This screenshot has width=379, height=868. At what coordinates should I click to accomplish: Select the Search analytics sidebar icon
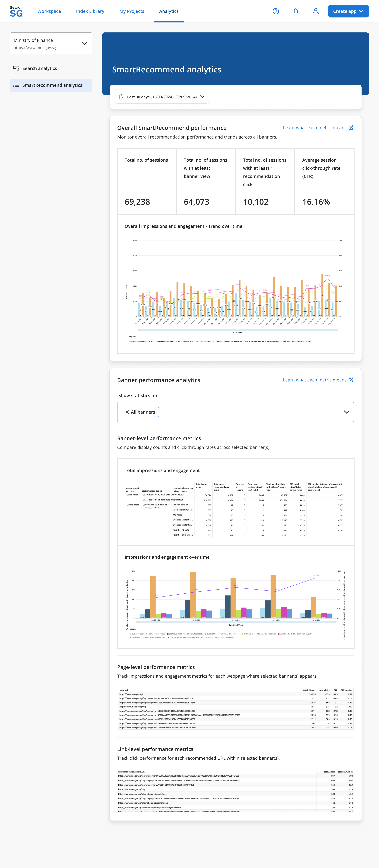(16, 68)
